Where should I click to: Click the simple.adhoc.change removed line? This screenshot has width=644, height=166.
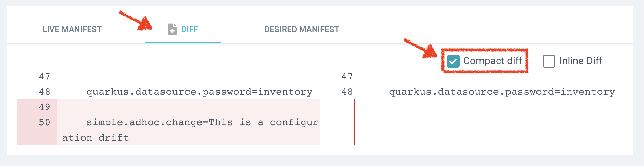202,122
